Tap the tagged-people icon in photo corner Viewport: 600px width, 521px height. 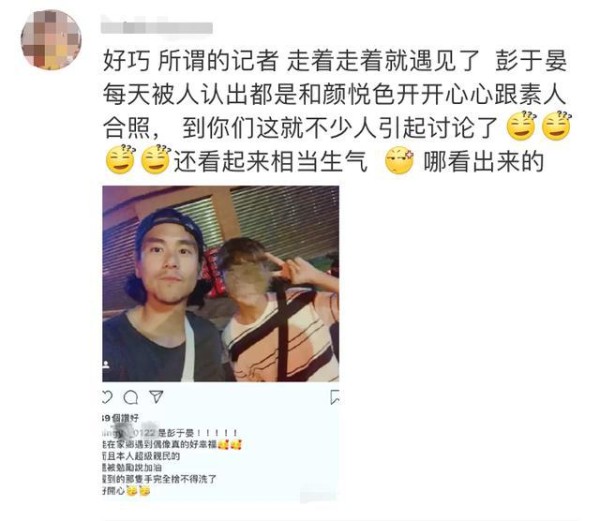106,365
